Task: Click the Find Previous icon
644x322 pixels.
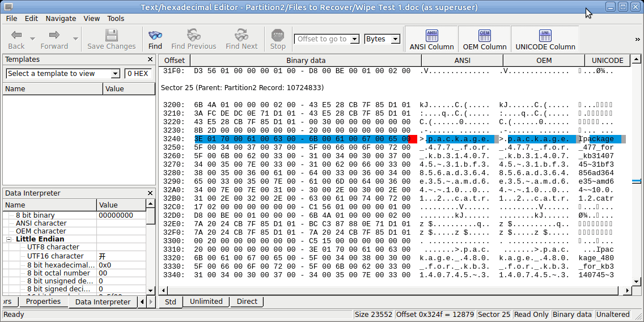Action: [193, 35]
